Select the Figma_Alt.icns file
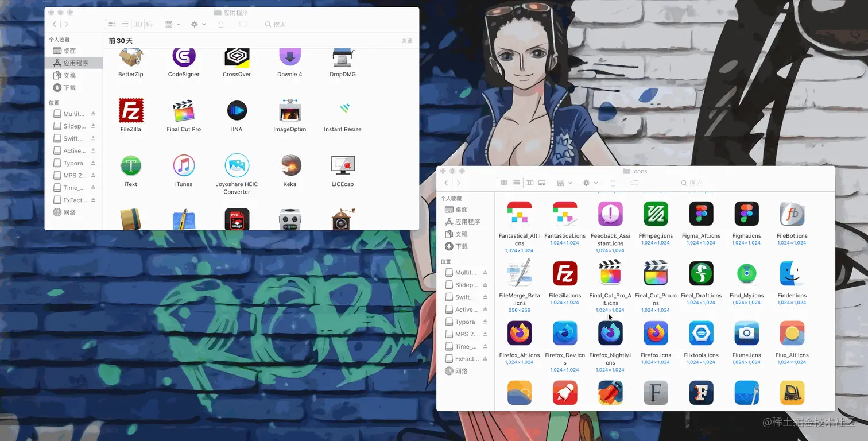The height and width of the screenshot is (441, 868). pos(701,214)
